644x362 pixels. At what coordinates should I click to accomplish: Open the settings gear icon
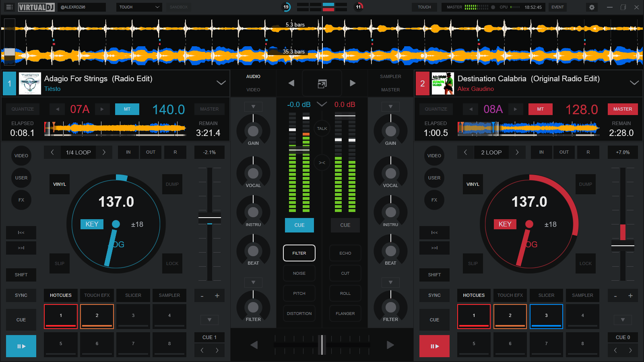[592, 7]
